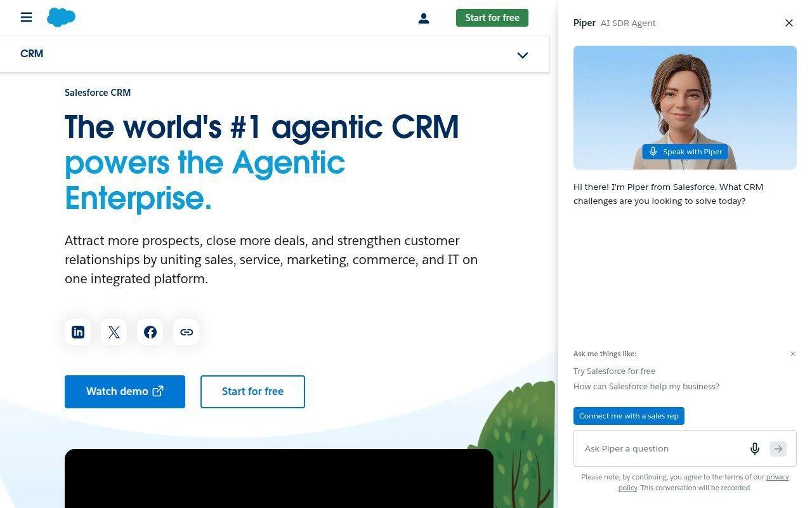Focus the Ask Piper a question field
Viewport: 812px width, 508px height.
(685, 448)
